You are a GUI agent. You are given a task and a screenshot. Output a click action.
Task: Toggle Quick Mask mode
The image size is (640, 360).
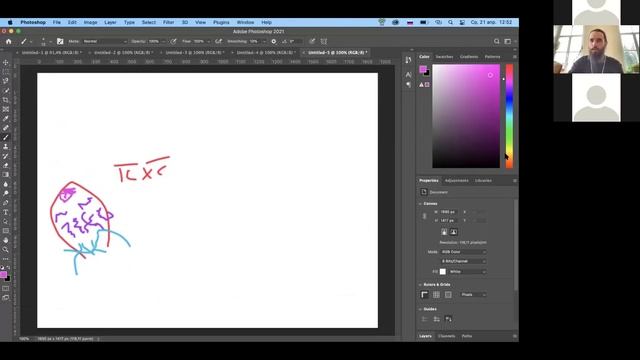(x=6, y=289)
